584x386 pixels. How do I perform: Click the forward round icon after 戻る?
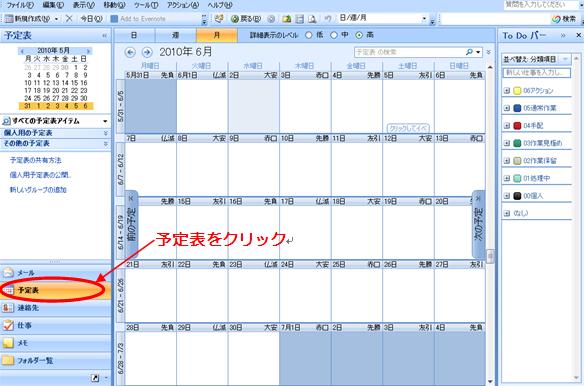click(272, 19)
